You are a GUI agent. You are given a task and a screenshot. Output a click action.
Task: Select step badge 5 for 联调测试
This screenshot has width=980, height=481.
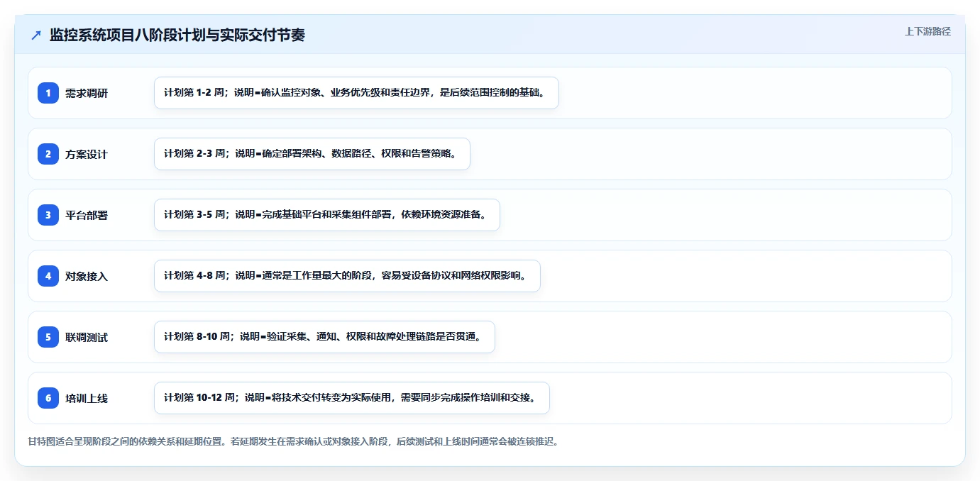pos(48,337)
